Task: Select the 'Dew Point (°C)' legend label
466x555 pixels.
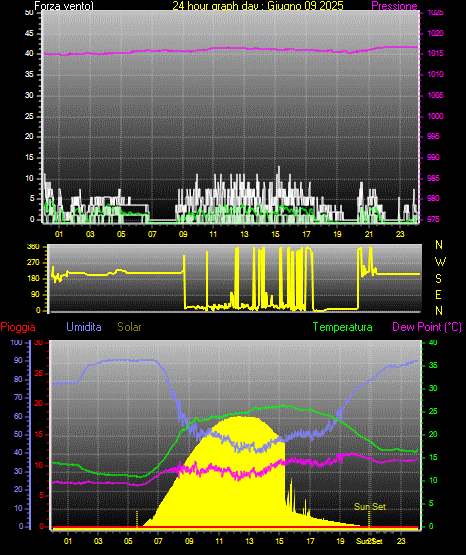Action: 427,327
